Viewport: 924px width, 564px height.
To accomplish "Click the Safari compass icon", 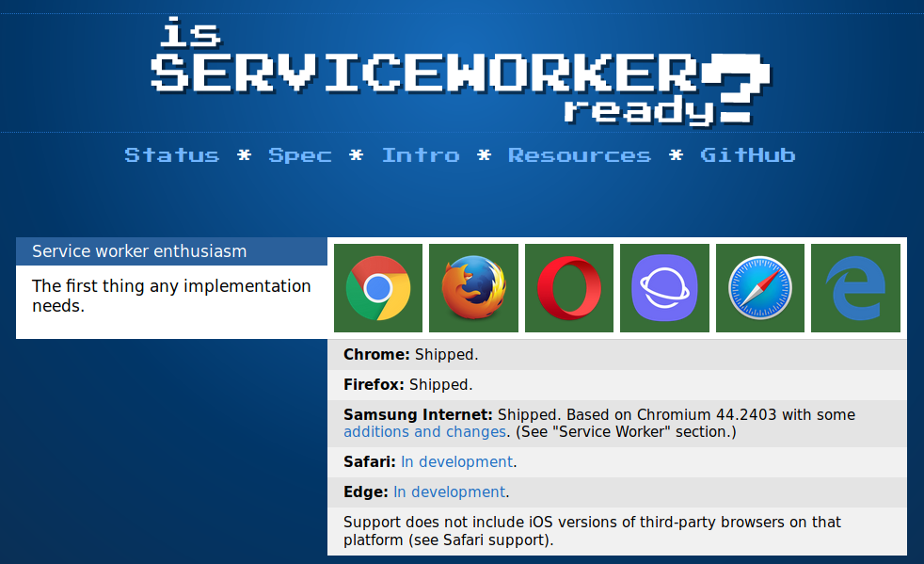I will [760, 288].
